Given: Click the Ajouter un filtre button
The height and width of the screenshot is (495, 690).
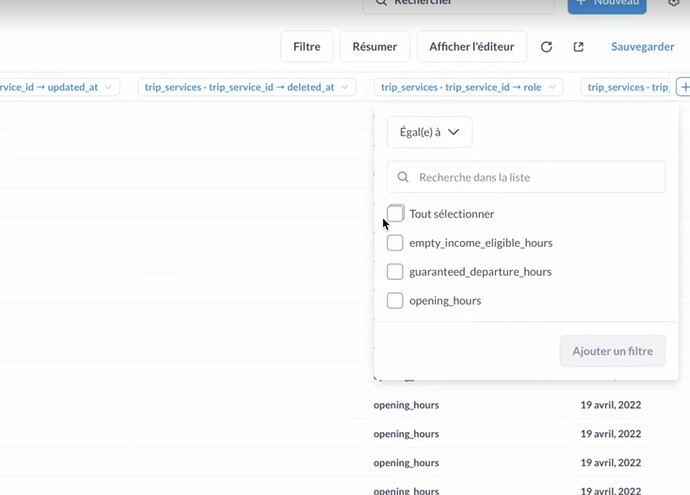Looking at the screenshot, I should pos(613,351).
